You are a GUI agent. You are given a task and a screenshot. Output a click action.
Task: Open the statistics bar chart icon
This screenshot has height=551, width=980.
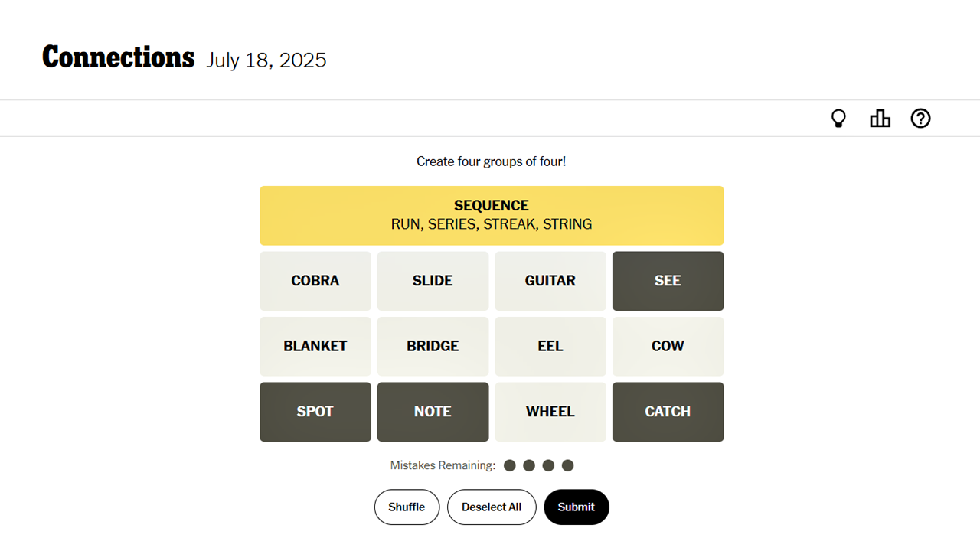point(880,119)
